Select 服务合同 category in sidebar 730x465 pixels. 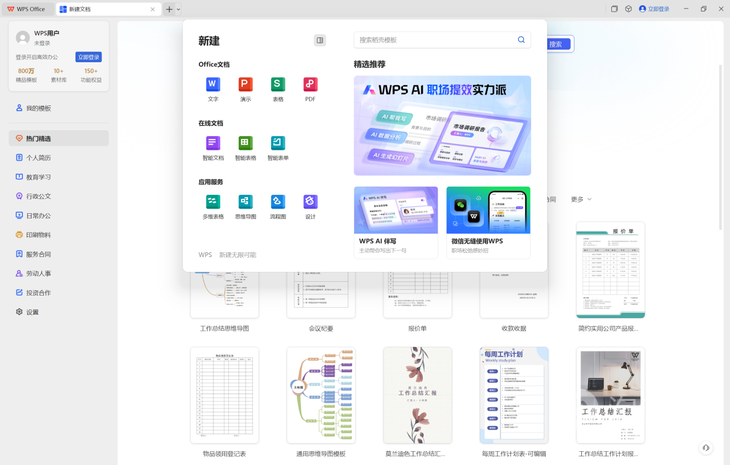(59, 254)
